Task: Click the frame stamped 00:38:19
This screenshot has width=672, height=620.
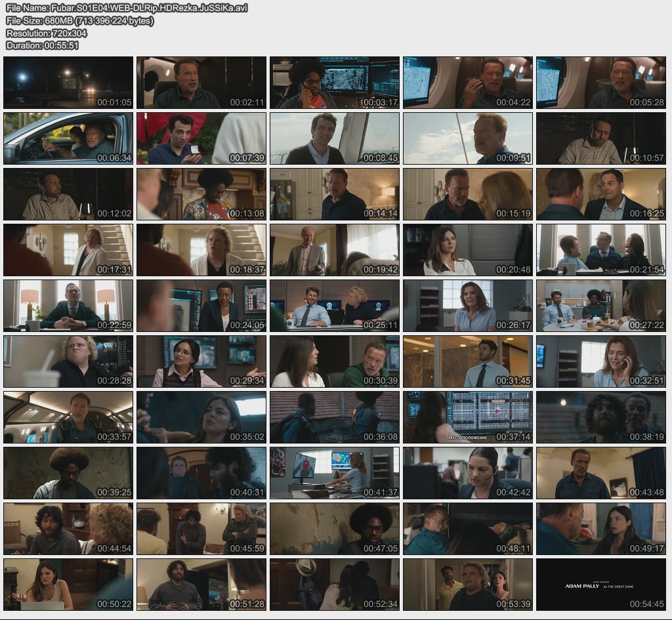Action: tap(601, 417)
